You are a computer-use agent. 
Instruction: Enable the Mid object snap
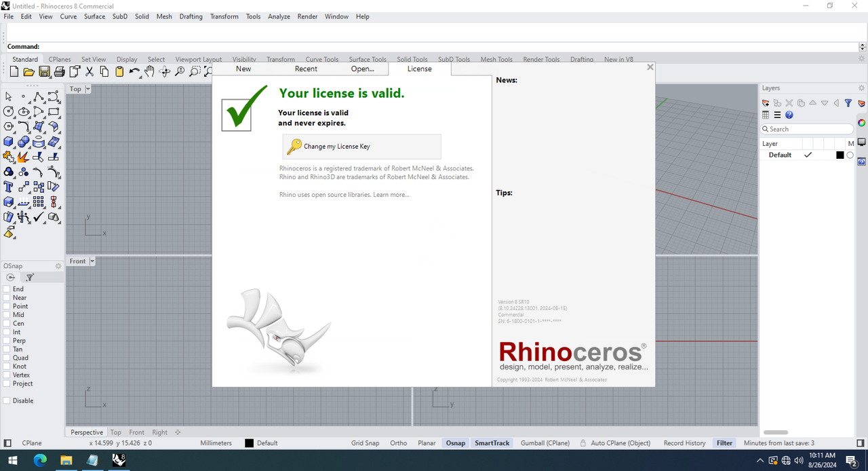[7, 315]
